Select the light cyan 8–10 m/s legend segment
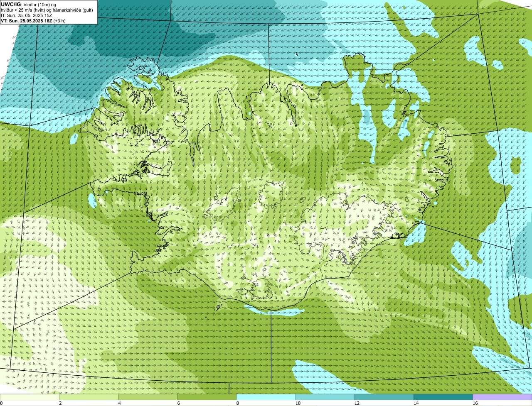Screen dimensions: 532x406 pos(266,397)
